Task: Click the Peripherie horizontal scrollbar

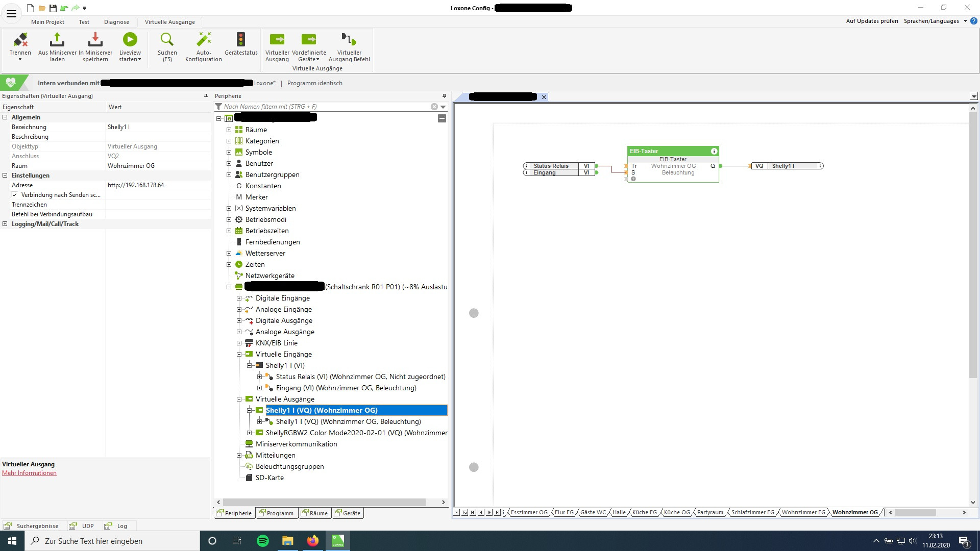Action: pyautogui.click(x=324, y=502)
